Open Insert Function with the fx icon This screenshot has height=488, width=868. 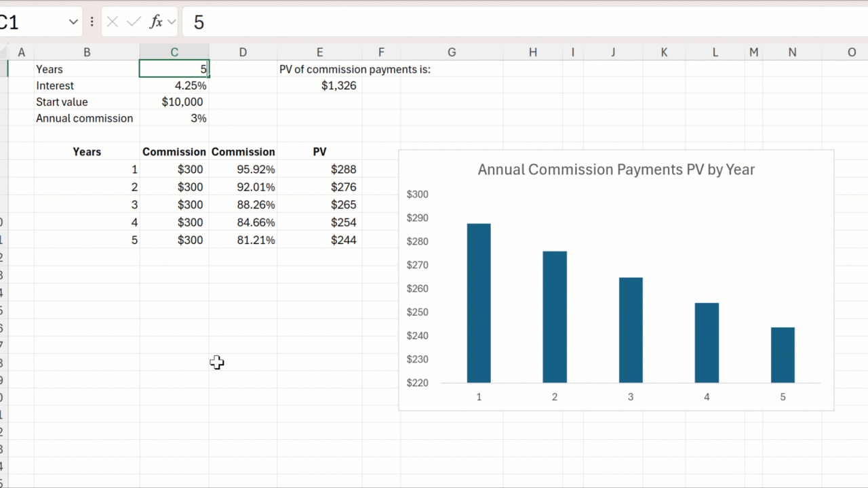[x=156, y=22]
